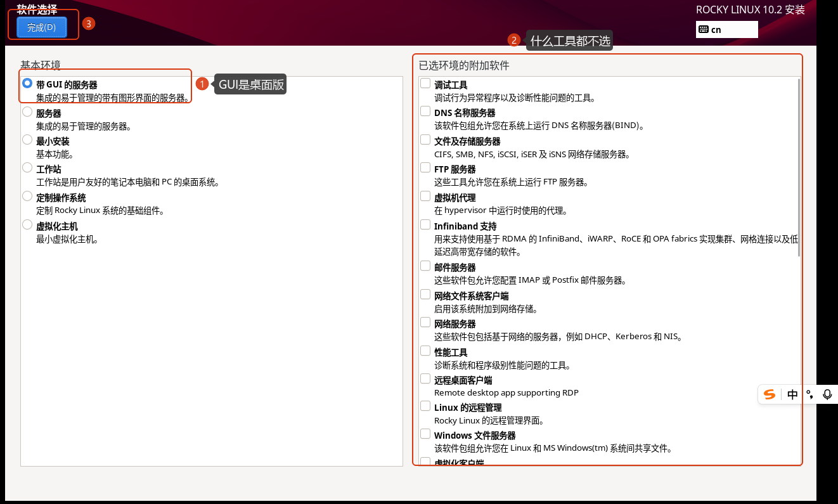Select the 带 GUI 的服务器 radio button

coord(27,84)
